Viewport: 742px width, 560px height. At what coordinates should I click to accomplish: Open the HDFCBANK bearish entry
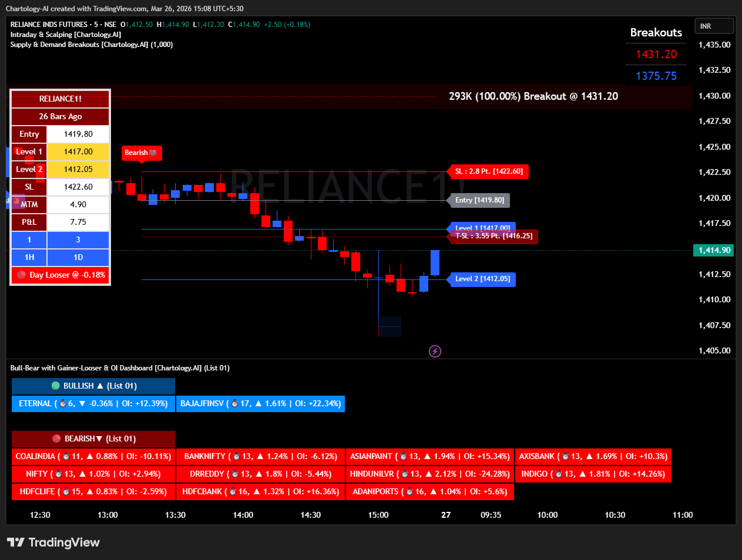coord(260,491)
